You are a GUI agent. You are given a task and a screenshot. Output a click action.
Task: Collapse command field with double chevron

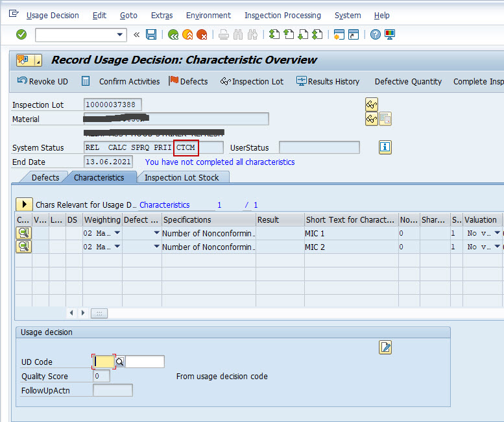click(x=137, y=34)
